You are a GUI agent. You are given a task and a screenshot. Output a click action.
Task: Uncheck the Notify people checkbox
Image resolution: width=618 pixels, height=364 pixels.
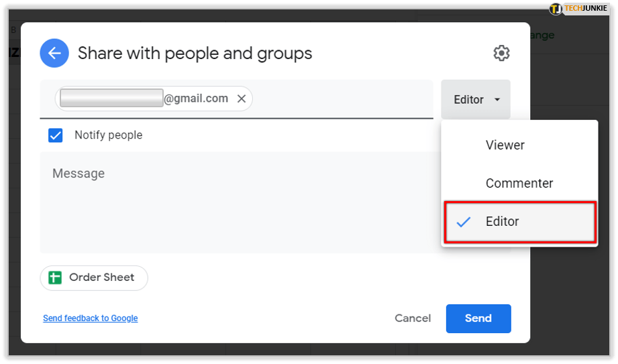[56, 135]
